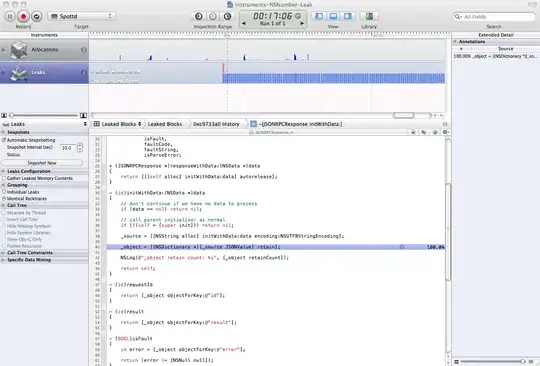Toggle the right extended detail view button
This screenshot has height=366, width=540.
[348, 16]
